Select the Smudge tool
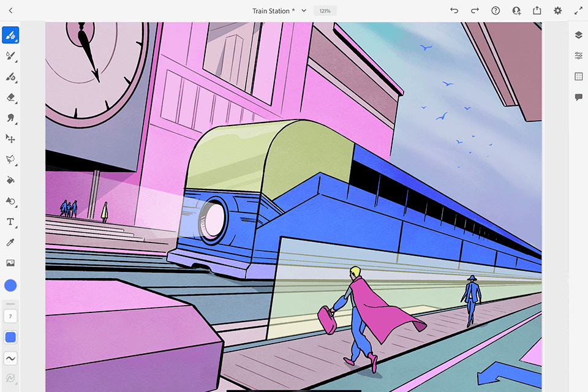The height and width of the screenshot is (392, 588). point(10,118)
